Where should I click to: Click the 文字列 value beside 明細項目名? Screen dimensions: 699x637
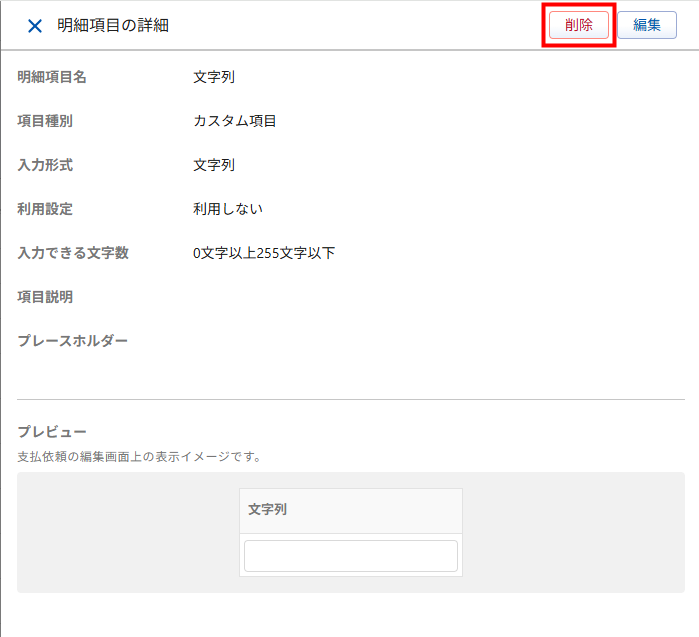[x=214, y=77]
